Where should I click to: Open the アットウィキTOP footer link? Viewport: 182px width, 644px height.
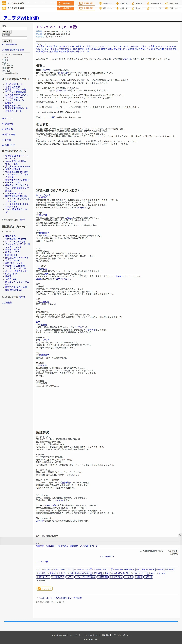tap(91, 635)
